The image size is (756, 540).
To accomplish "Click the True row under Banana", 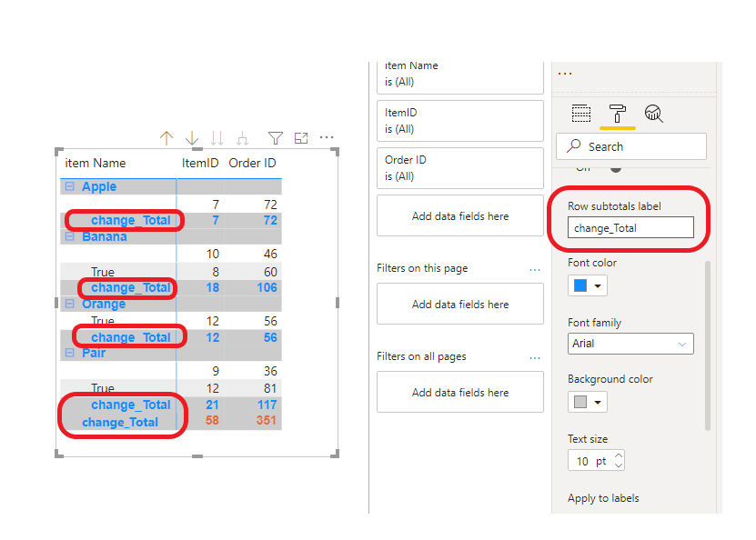I will 103,272.
